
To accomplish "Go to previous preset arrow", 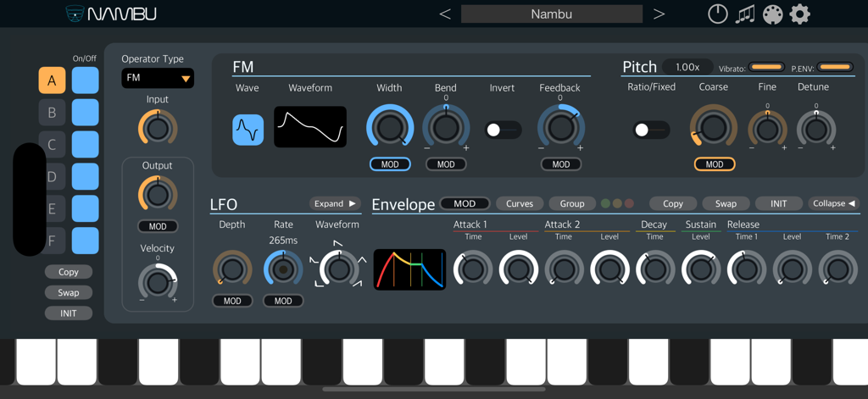I will coord(445,14).
